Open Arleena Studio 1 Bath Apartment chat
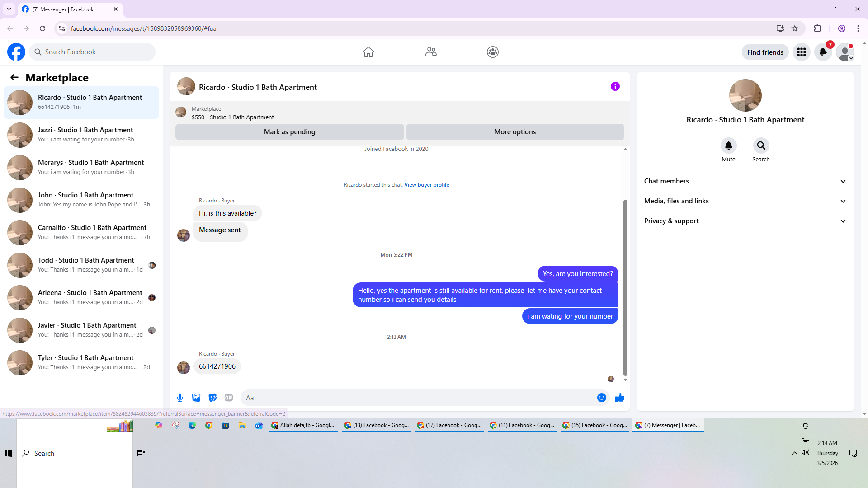Viewport: 868px width, 488px height. pos(81,297)
